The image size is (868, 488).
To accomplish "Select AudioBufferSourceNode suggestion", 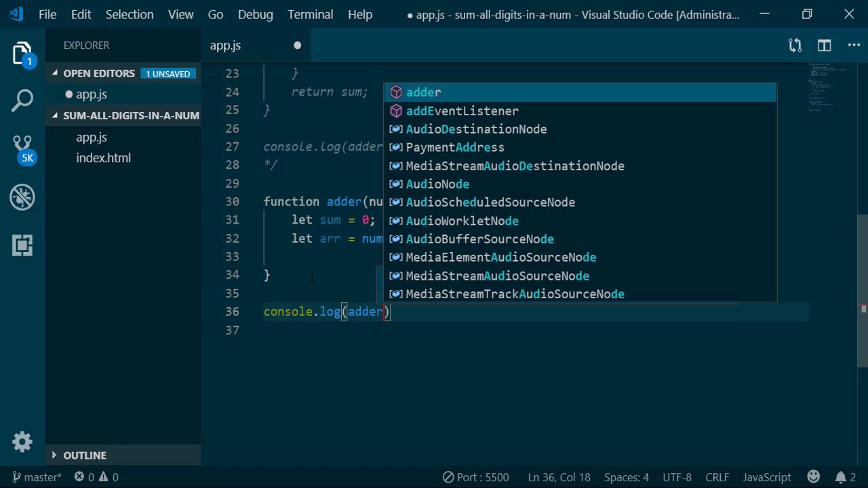I will pyautogui.click(x=580, y=239).
